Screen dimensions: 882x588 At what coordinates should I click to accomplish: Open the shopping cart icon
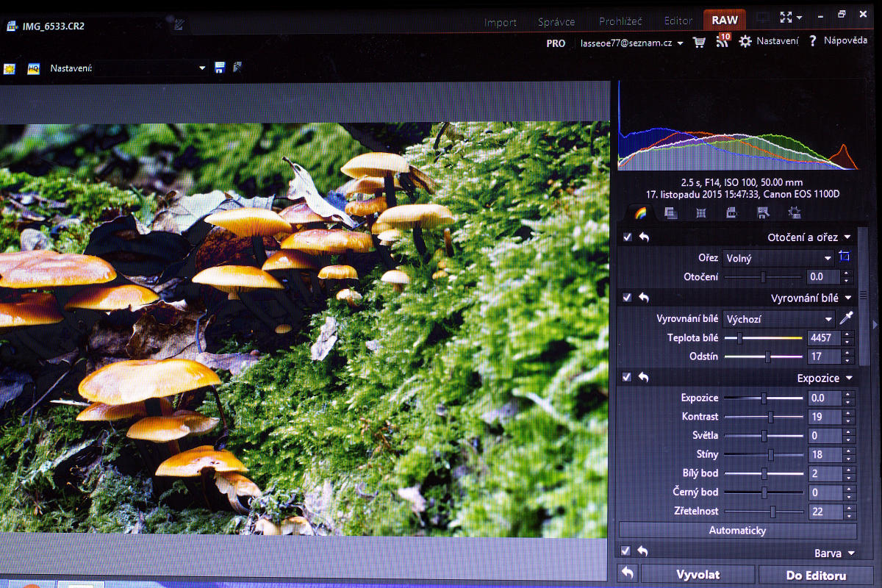699,42
